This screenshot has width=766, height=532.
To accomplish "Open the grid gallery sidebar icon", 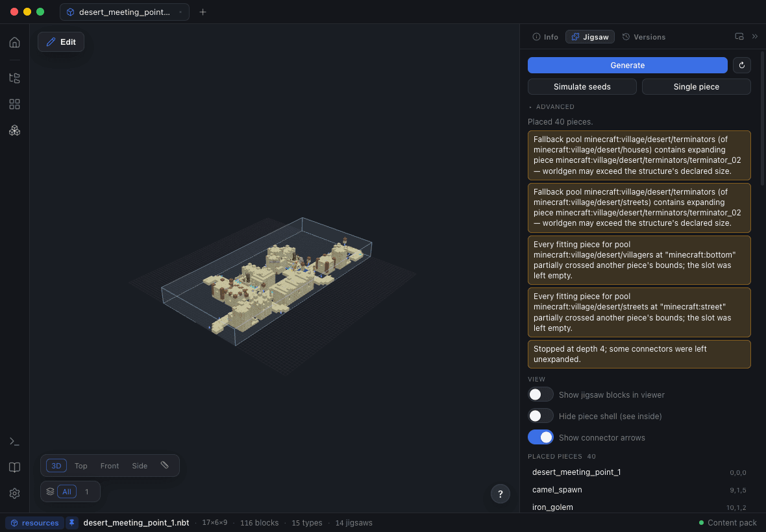I will tap(15, 104).
